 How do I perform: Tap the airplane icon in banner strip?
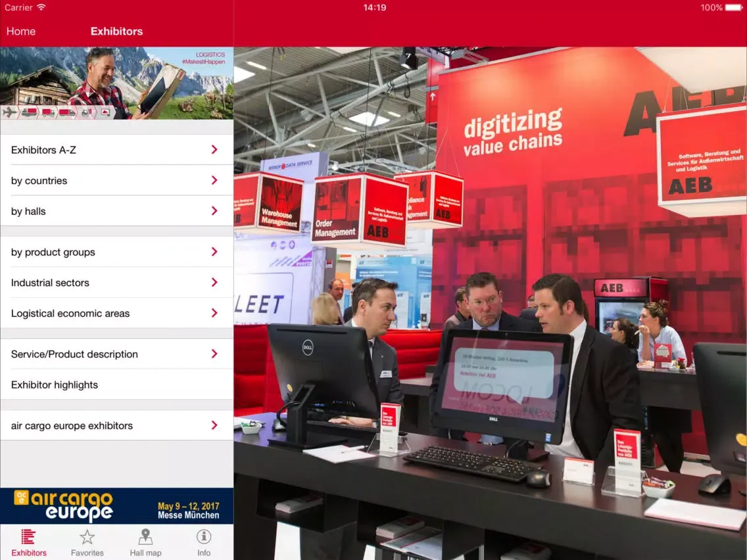tap(9, 112)
